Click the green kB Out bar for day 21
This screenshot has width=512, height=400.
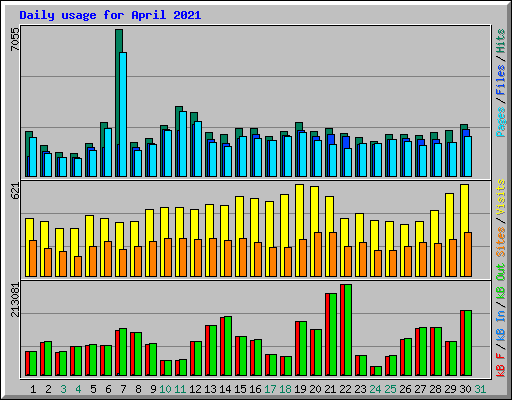click(333, 335)
